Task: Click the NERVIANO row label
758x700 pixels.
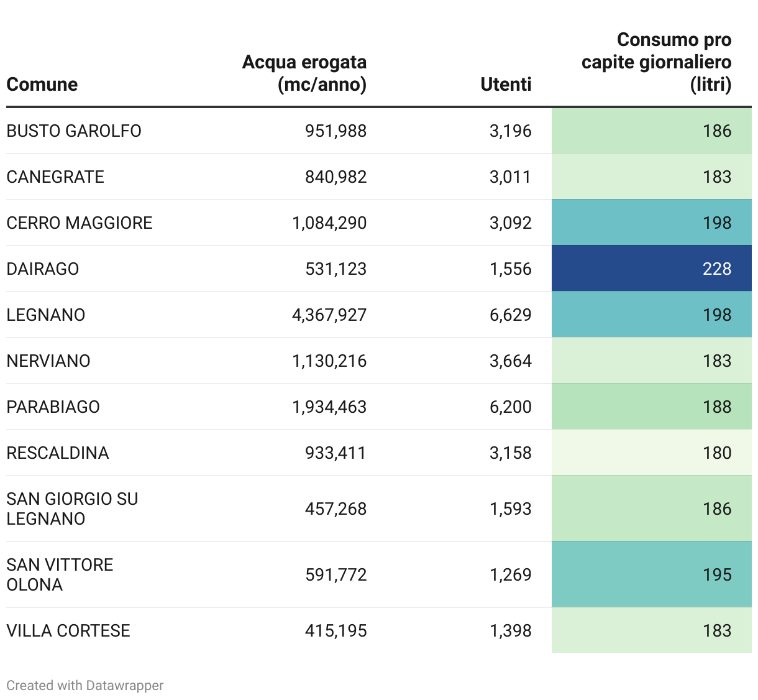Action: pyautogui.click(x=48, y=361)
